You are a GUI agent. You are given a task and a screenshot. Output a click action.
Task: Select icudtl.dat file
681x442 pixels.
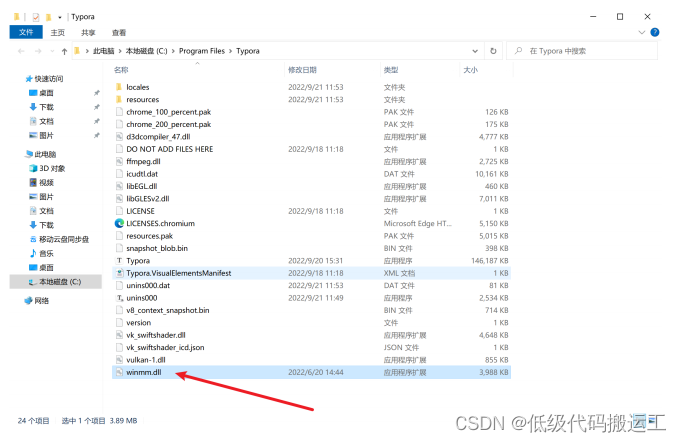[142, 174]
